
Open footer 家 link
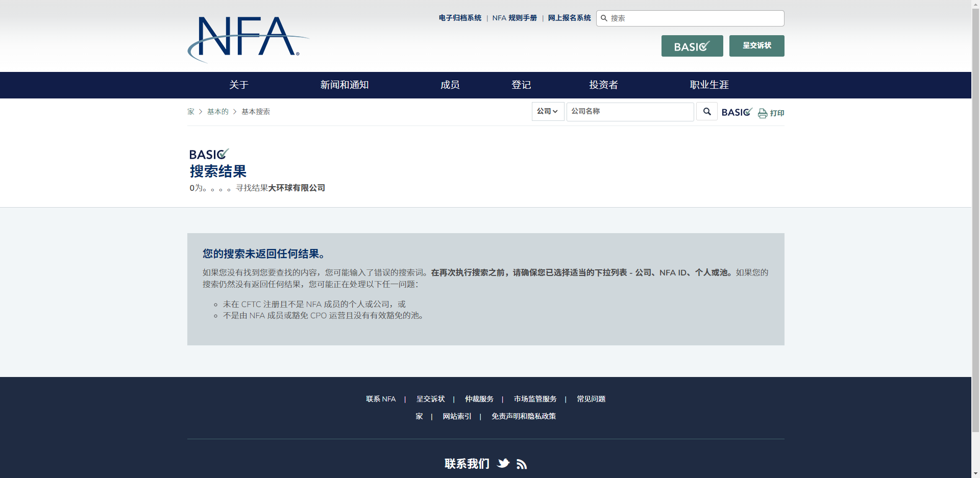419,416
